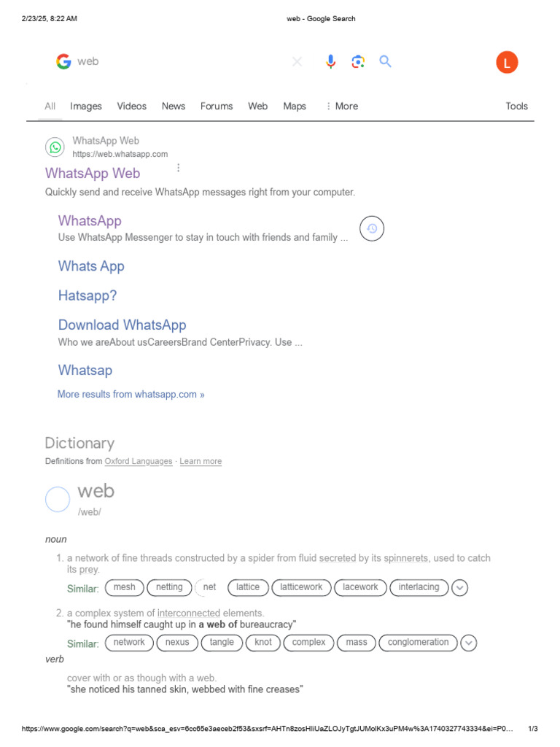Click the magnifying glass search icon
560x747 pixels.
[386, 62]
